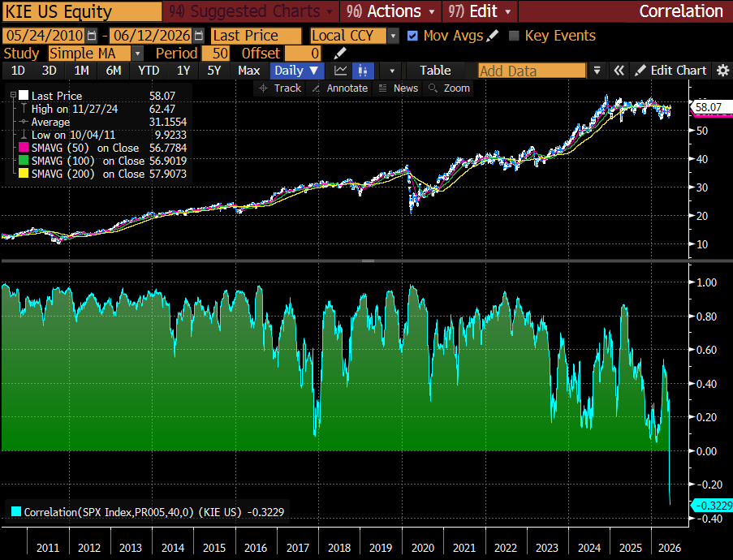Select the Max range tab
733x560 pixels.
(x=248, y=71)
